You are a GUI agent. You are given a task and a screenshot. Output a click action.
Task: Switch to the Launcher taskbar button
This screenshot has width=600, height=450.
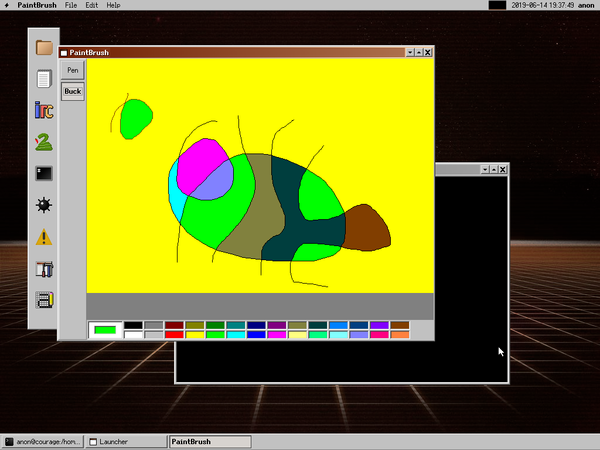coord(126,442)
